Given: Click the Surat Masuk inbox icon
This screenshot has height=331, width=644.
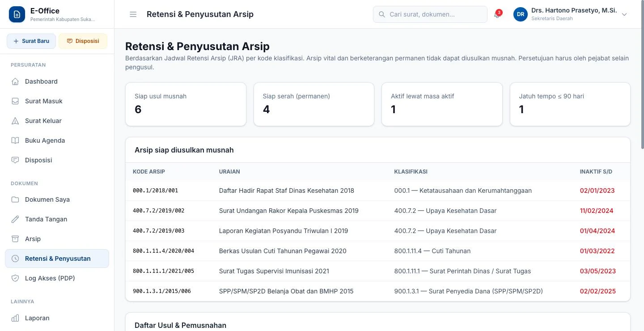Looking at the screenshot, I should 15,101.
